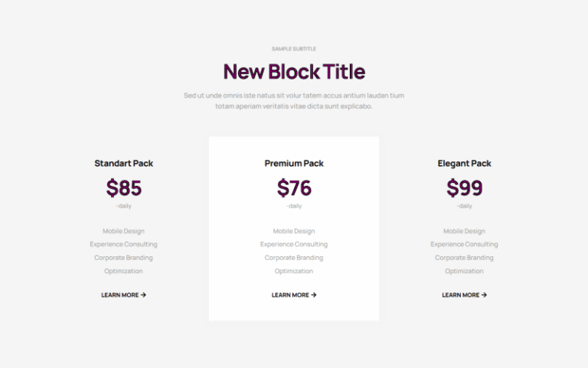Click the description paragraph under the title
This screenshot has height=368, width=588.
294,101
